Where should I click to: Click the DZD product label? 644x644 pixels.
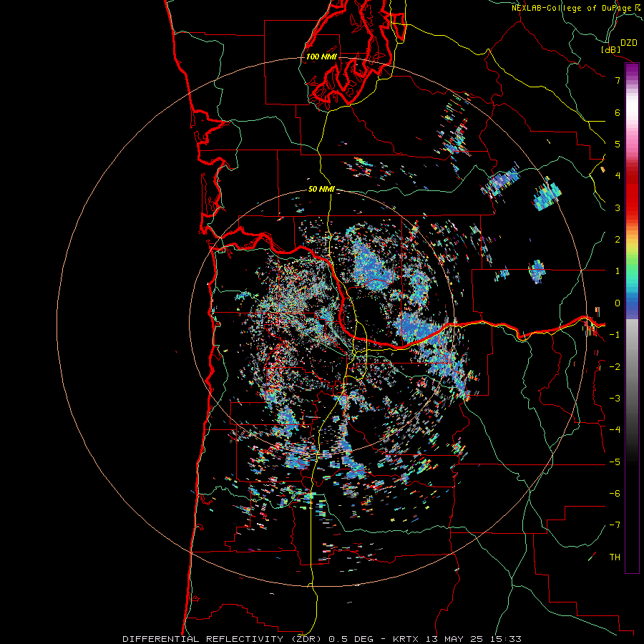(629, 43)
